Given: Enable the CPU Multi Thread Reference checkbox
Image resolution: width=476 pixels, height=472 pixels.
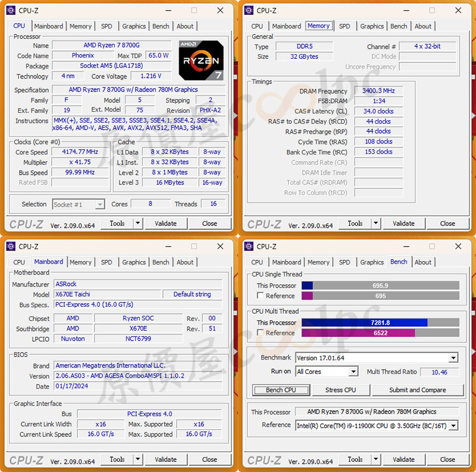Looking at the screenshot, I should point(260,332).
